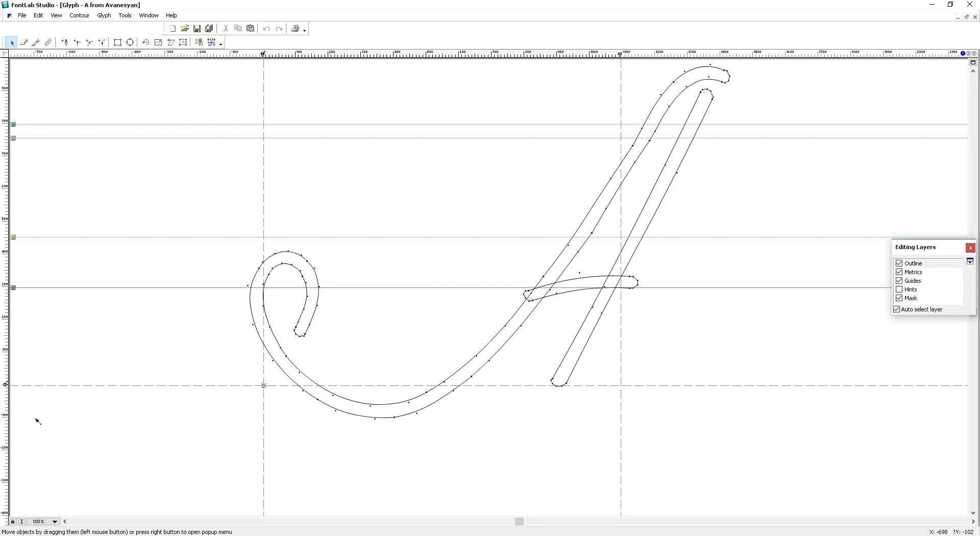Redo the last undone action

tap(279, 29)
